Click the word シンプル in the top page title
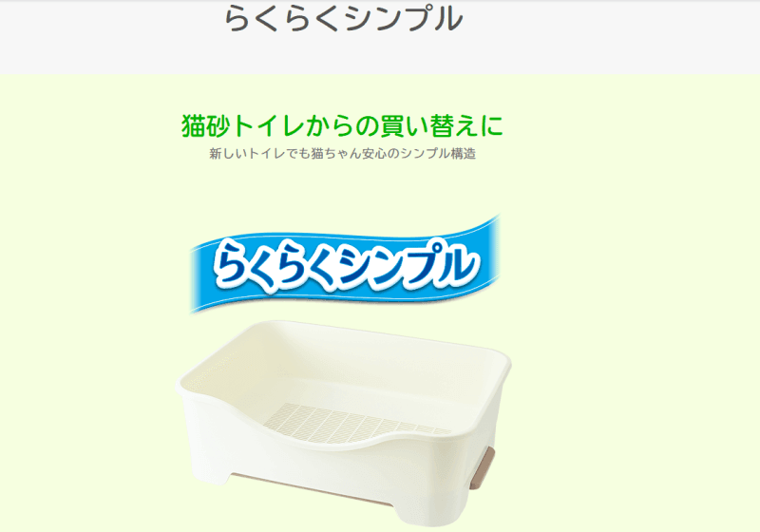Viewport: 760px width, 532px height. pos(401,19)
